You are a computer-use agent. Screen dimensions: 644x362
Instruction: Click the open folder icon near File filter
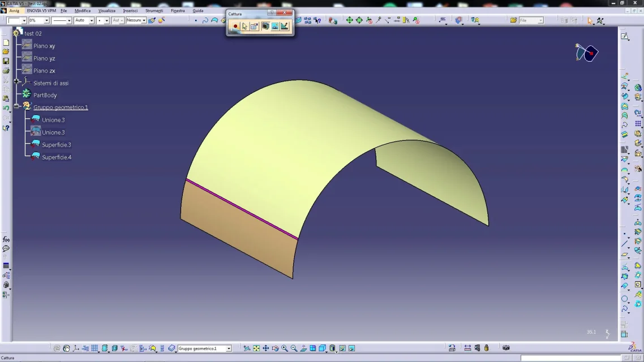[x=513, y=20]
